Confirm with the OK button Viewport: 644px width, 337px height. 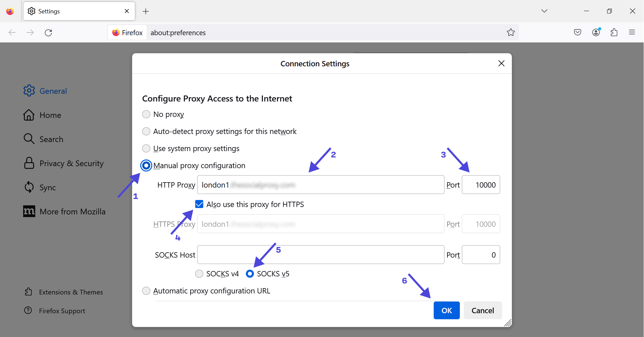(x=446, y=310)
